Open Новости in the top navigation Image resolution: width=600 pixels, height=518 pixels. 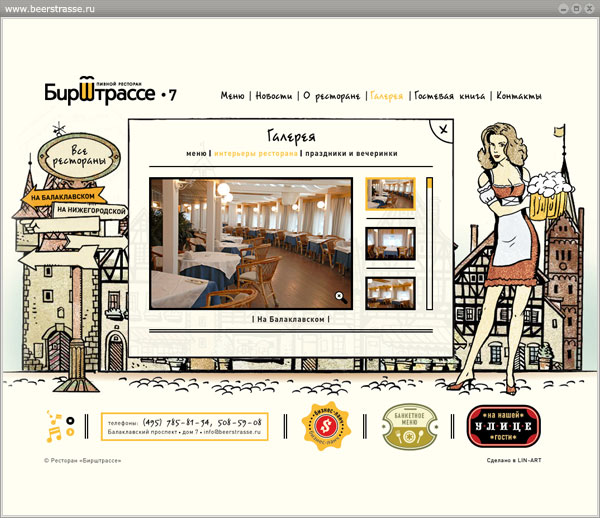pos(274,96)
